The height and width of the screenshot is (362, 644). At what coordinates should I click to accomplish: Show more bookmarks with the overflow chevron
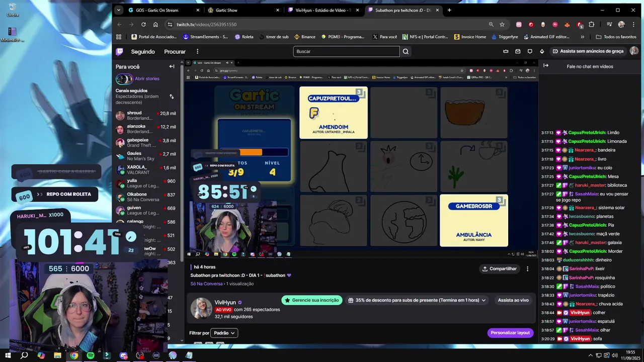tap(583, 37)
